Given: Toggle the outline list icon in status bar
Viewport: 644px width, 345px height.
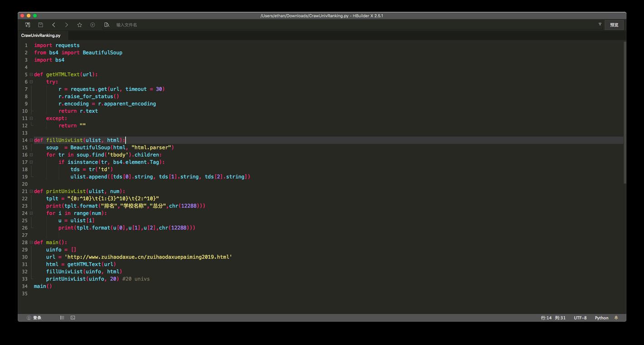Looking at the screenshot, I should (62, 318).
